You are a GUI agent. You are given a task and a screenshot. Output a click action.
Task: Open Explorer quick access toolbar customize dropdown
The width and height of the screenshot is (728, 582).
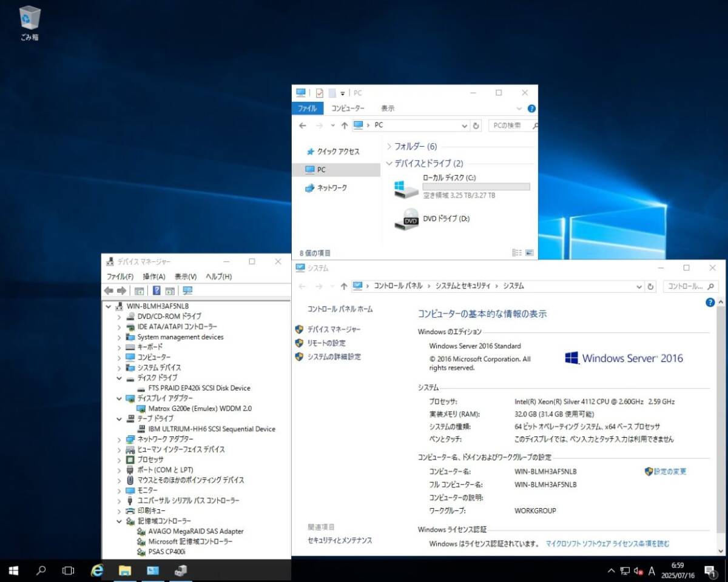[x=343, y=93]
